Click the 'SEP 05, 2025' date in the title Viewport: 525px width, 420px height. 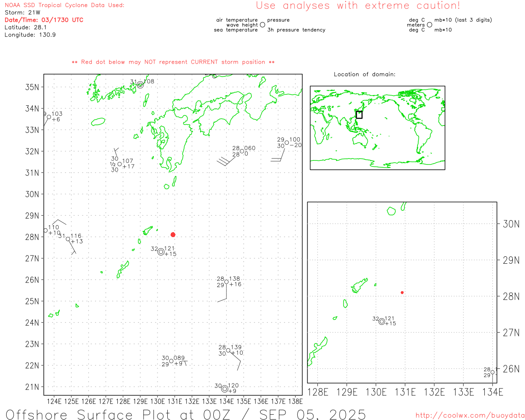tap(312, 414)
